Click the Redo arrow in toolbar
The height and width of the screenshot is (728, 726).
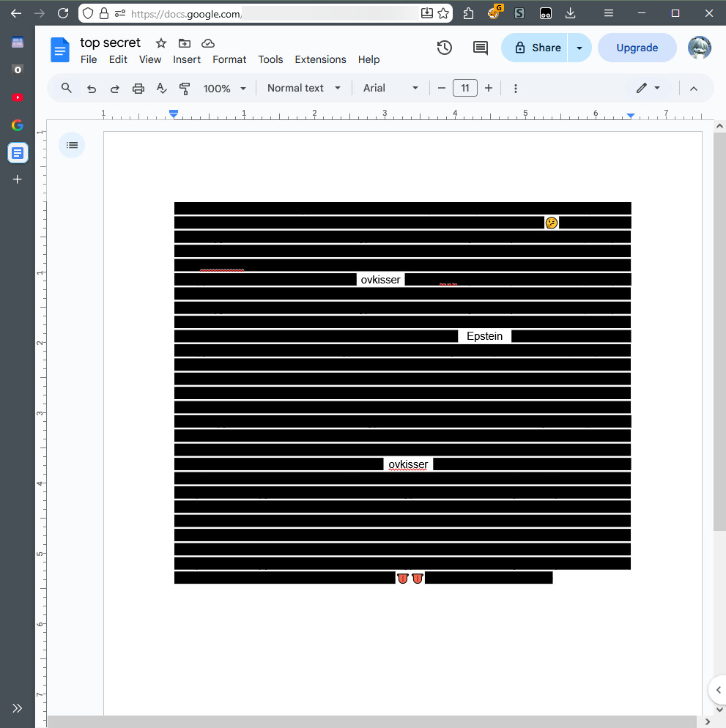click(x=115, y=89)
